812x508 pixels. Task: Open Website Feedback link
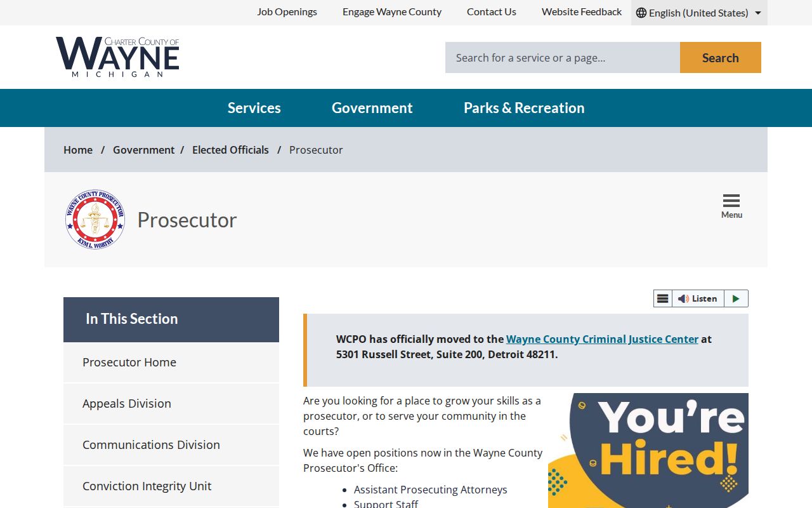582,12
